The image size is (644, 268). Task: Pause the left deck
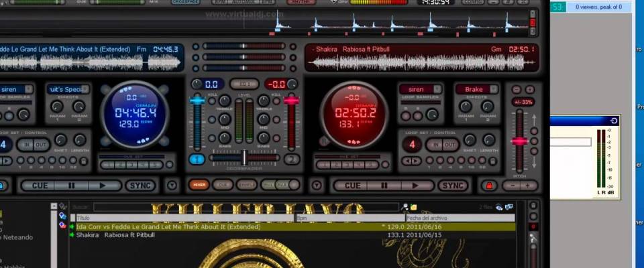72,186
